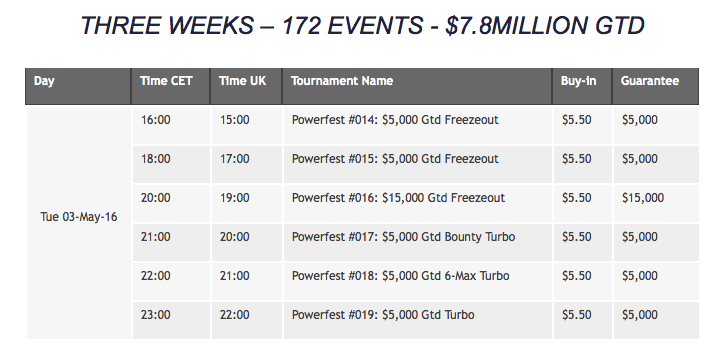Click the $5.50 buy-in for Powerfest #016

pos(577,198)
